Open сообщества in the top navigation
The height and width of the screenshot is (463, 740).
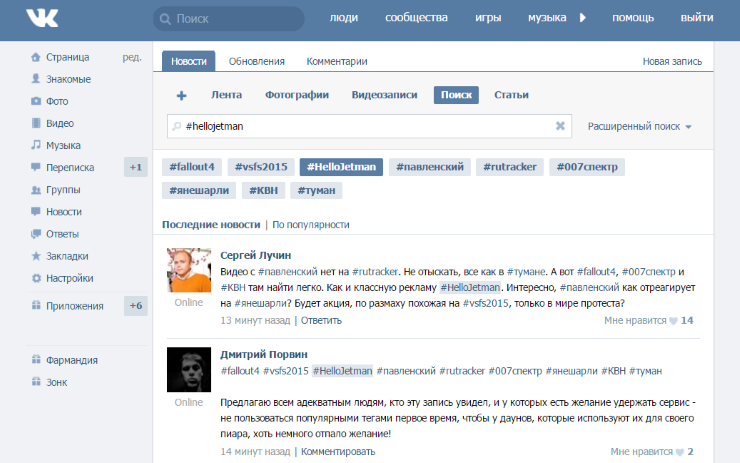pyautogui.click(x=416, y=17)
